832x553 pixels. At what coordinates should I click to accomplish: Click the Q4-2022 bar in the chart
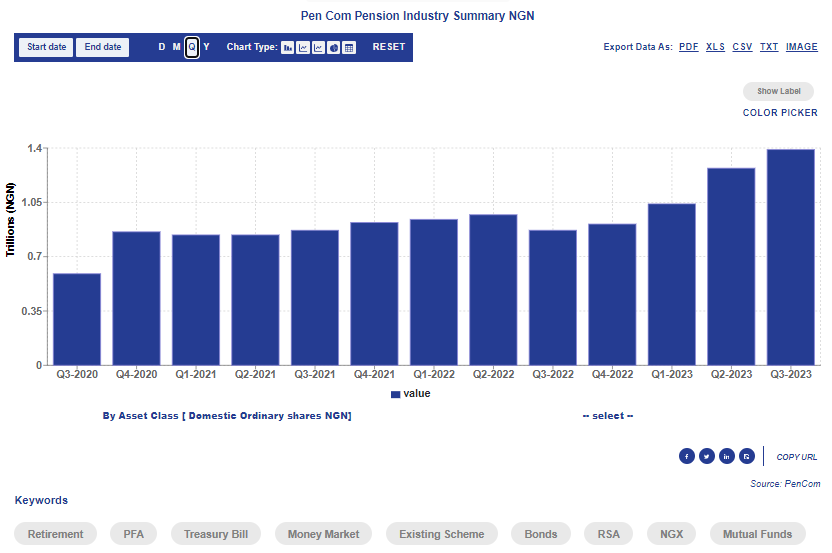pos(612,295)
